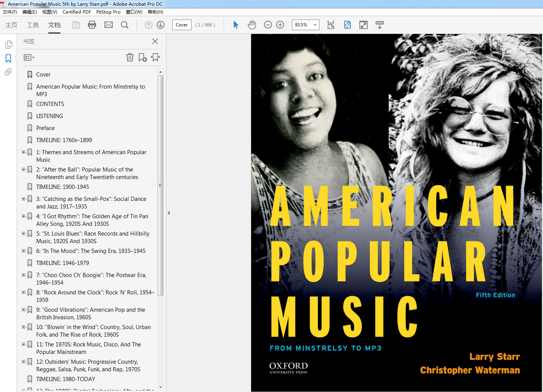Expand chapter 6 In The Mood bookmark
543x392 pixels.
(x=23, y=251)
